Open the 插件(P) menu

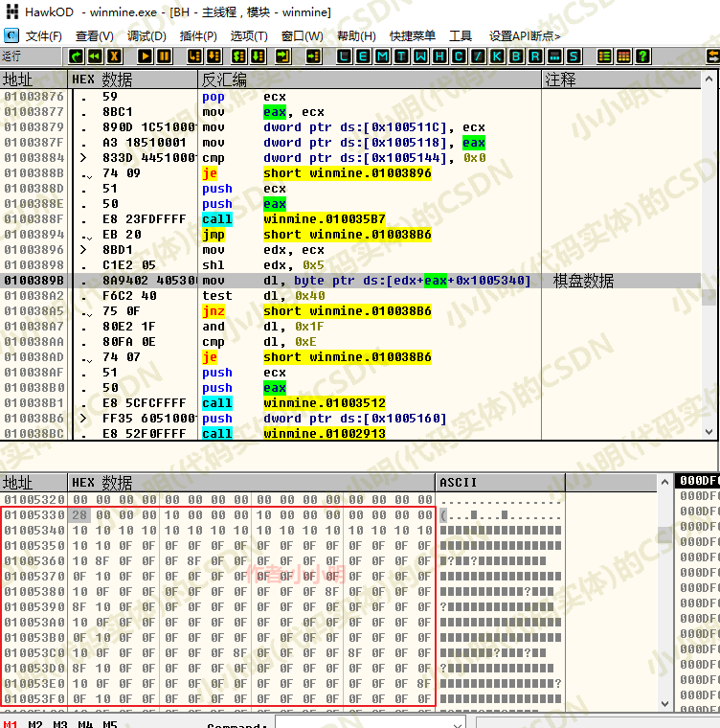(x=198, y=35)
